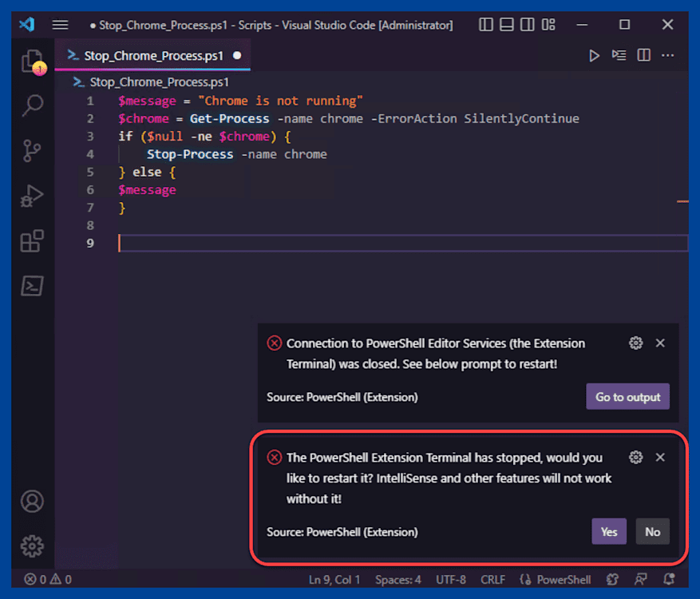Click line number 5 in gutter
The height and width of the screenshot is (599, 700).
pyautogui.click(x=90, y=172)
